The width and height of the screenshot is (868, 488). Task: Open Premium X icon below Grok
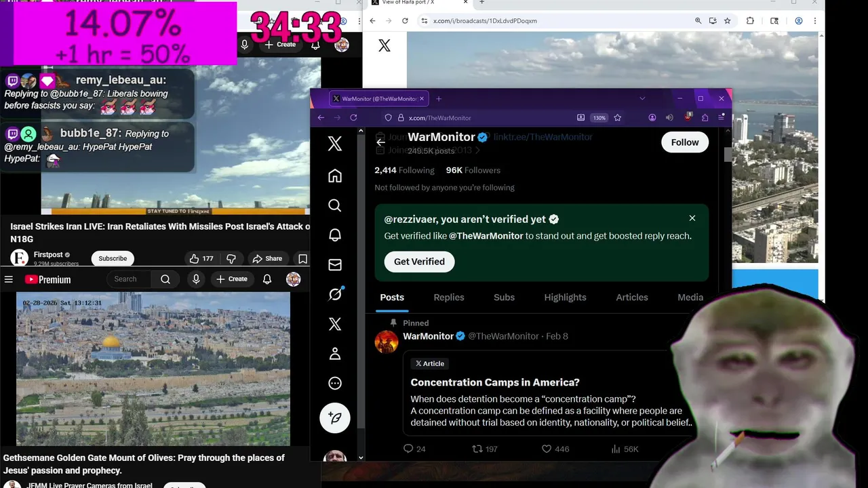(335, 324)
